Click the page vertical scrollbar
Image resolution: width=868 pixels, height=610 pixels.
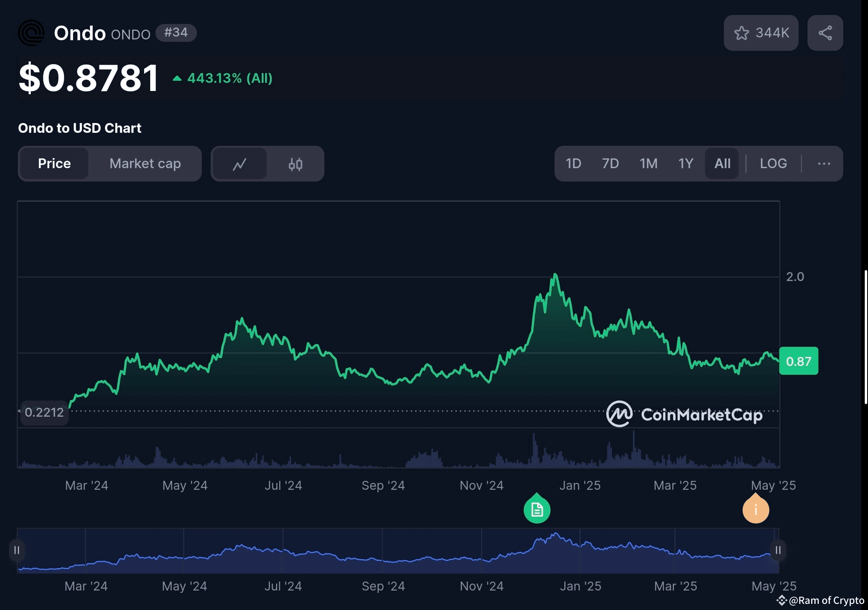[x=866, y=336]
